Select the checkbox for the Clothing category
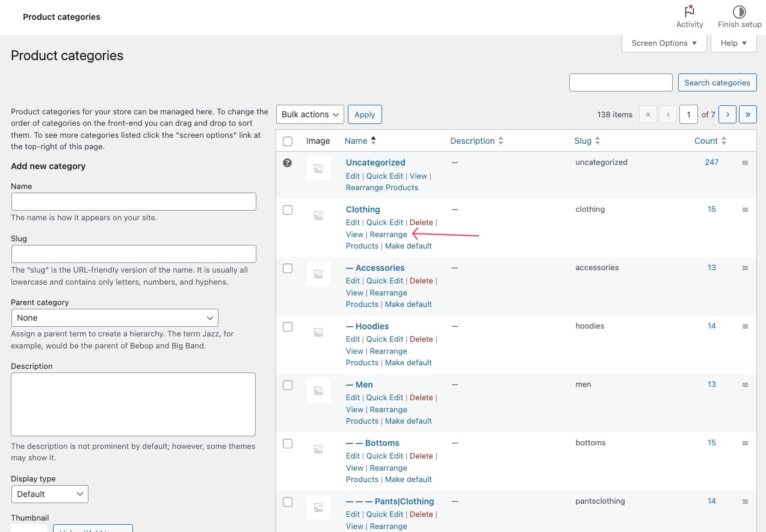 pos(287,210)
